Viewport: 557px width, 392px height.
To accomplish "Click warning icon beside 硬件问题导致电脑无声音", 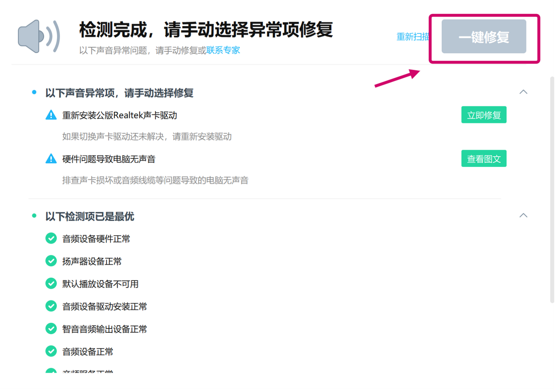I will (51, 159).
